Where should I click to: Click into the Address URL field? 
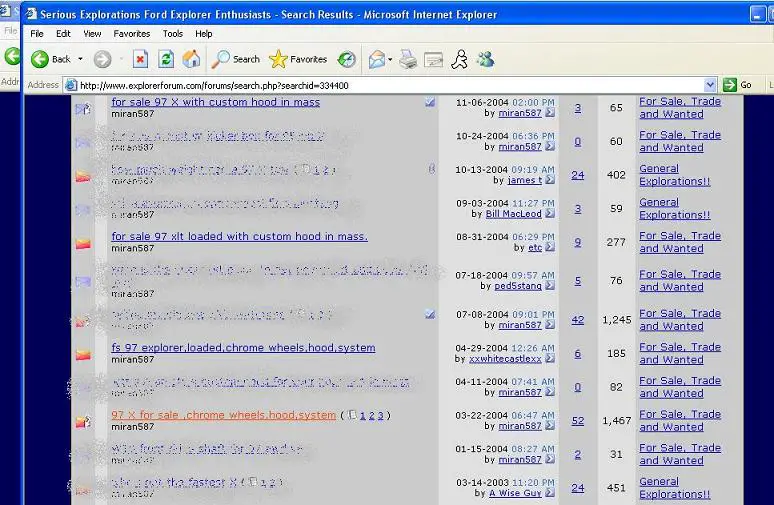(x=390, y=85)
